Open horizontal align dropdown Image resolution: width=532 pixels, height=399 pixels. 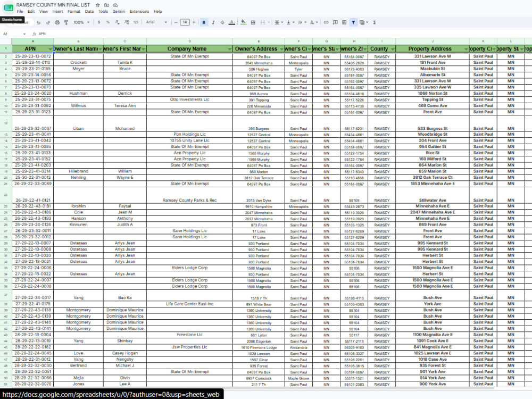pos(278,22)
